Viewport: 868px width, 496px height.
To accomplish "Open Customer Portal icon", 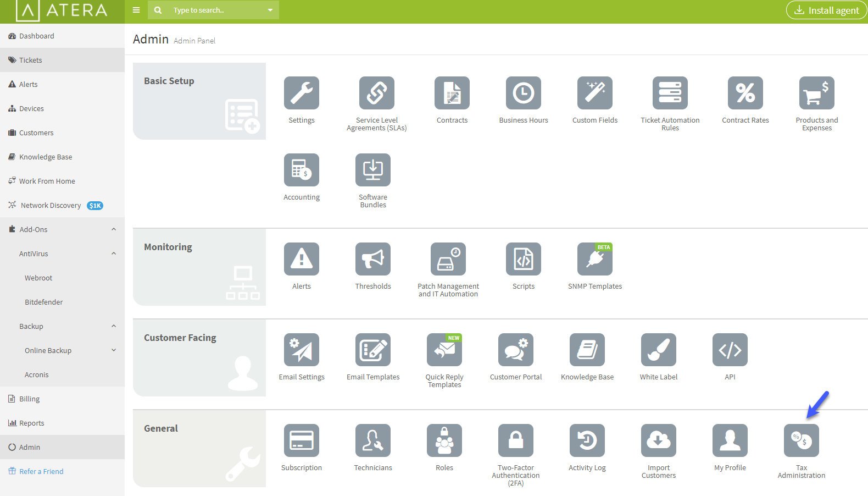I will click(516, 350).
